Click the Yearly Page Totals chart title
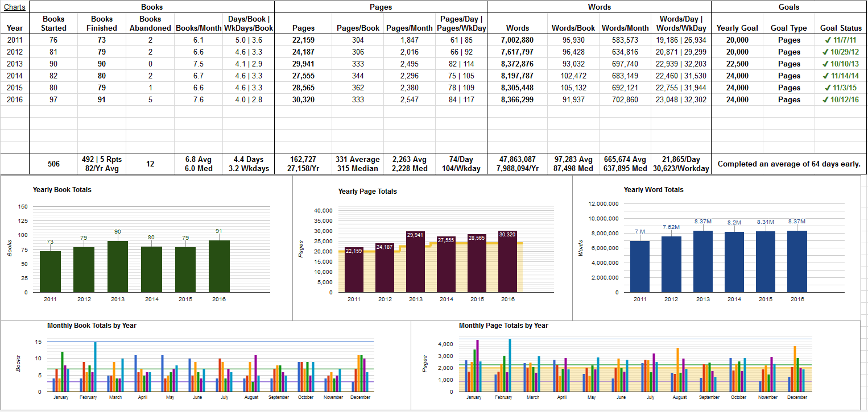868x412 pixels. [x=367, y=192]
